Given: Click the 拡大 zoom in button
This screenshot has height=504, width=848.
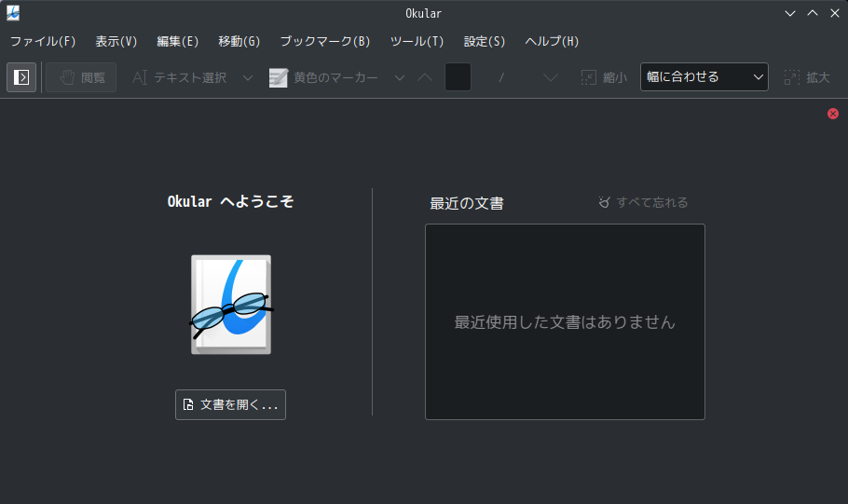Looking at the screenshot, I should click(x=807, y=77).
